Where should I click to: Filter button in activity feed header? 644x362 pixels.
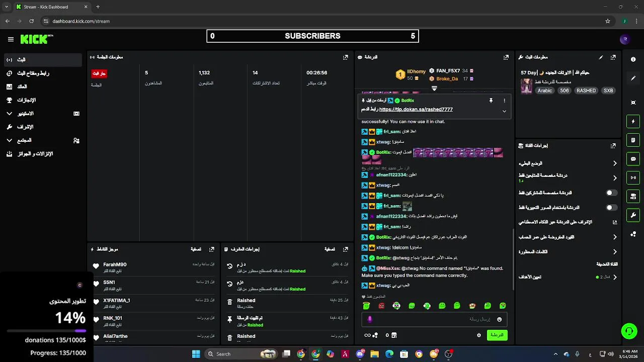coord(196,249)
